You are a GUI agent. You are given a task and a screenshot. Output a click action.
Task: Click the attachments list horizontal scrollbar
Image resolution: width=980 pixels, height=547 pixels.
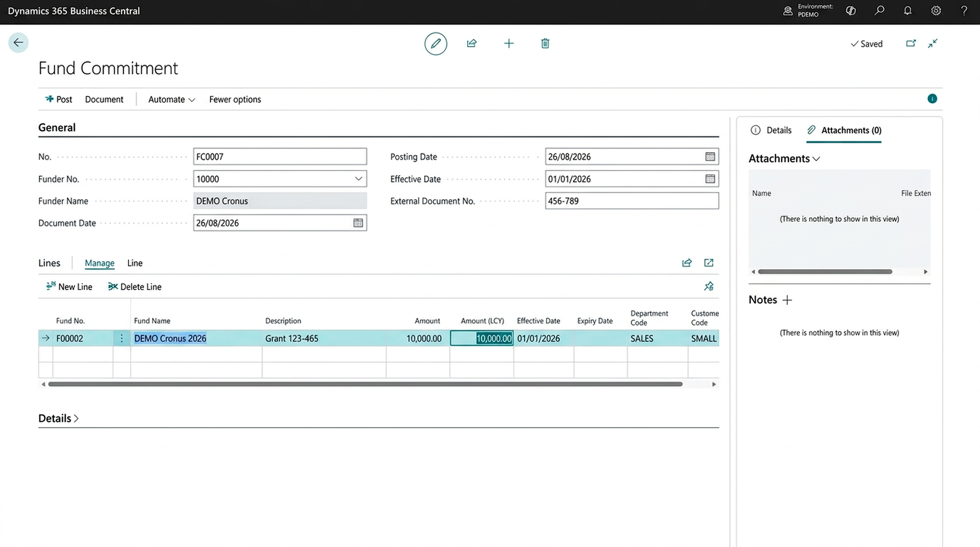tap(825, 272)
